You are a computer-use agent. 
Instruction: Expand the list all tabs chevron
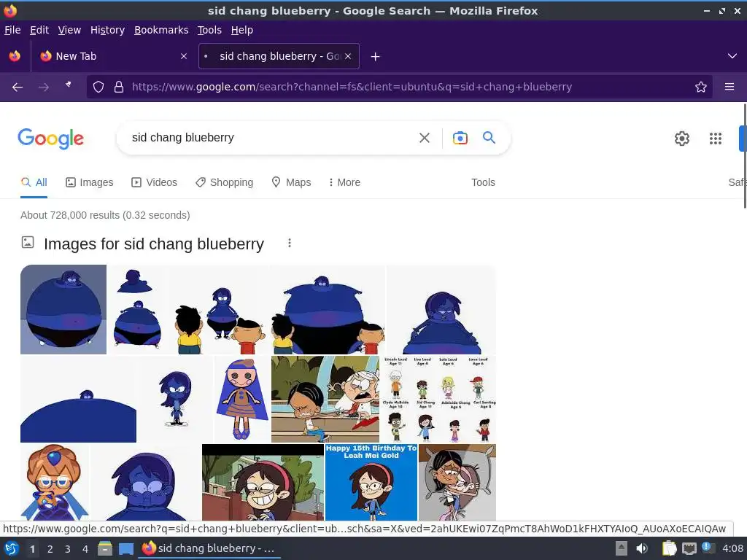pos(732,56)
